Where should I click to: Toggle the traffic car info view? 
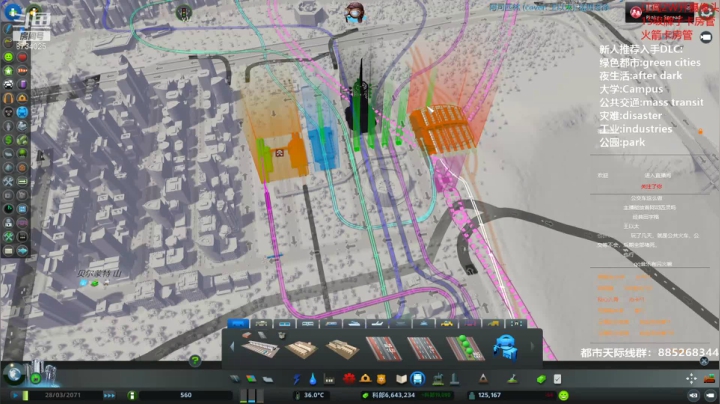tap(9, 84)
